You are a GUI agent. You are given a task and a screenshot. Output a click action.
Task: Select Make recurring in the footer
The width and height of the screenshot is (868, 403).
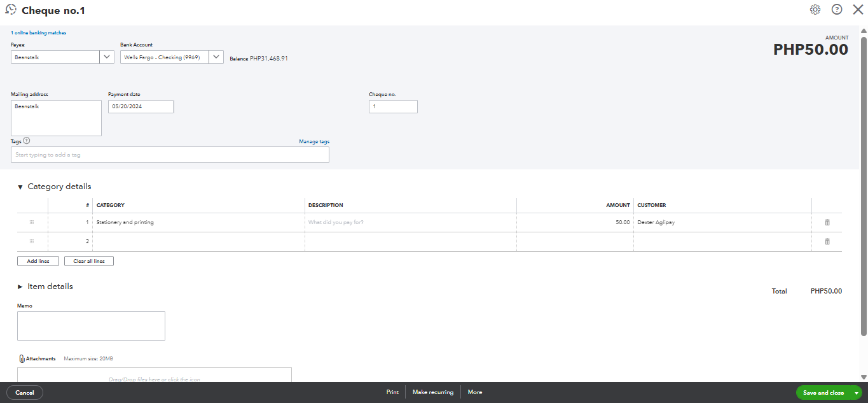pyautogui.click(x=432, y=392)
